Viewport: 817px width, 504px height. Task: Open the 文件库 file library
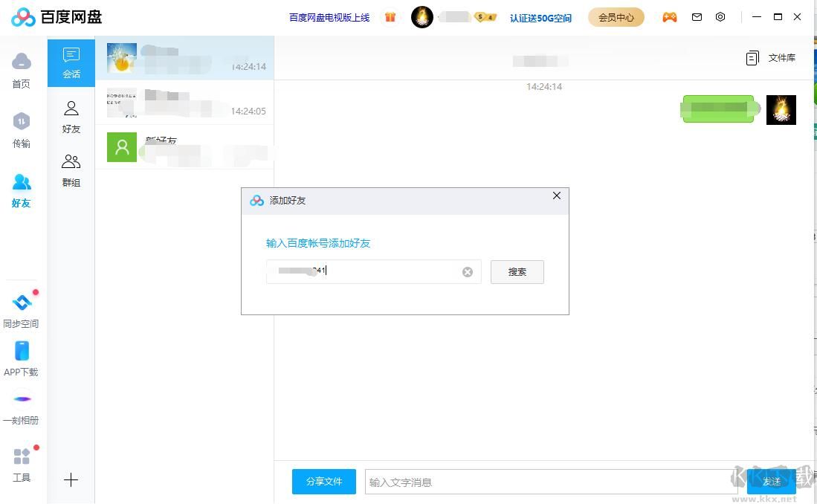(772, 57)
